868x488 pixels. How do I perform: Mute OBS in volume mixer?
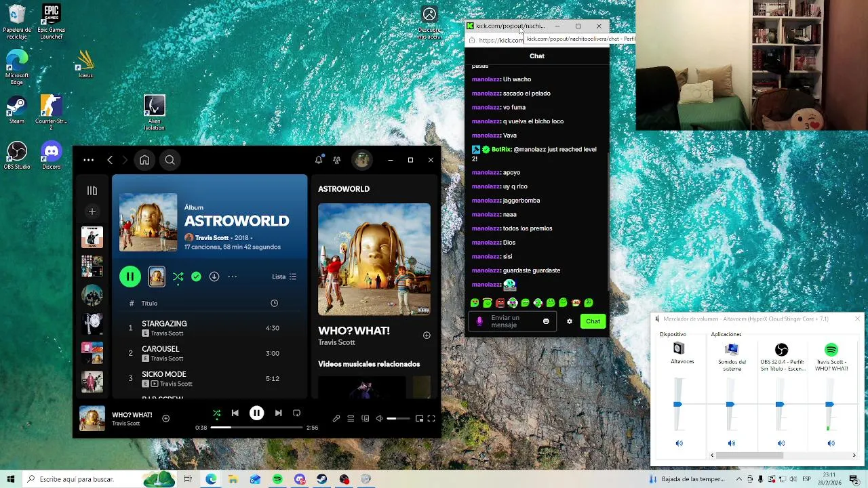(x=781, y=443)
